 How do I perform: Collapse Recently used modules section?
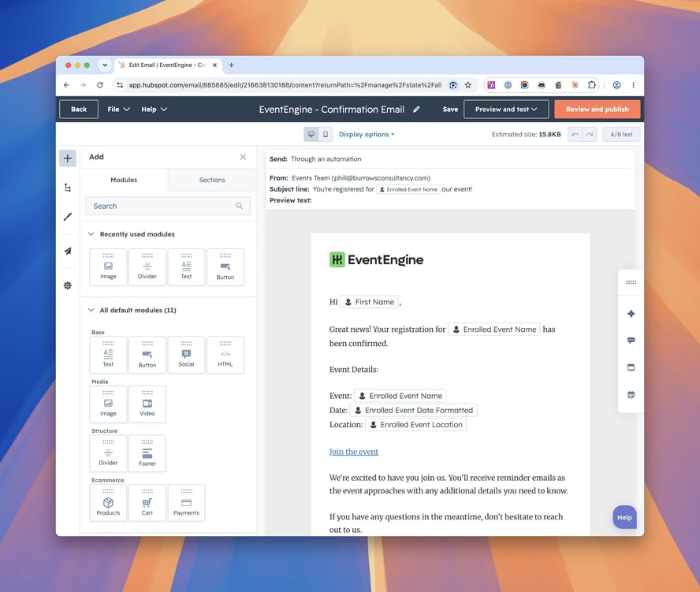(91, 234)
